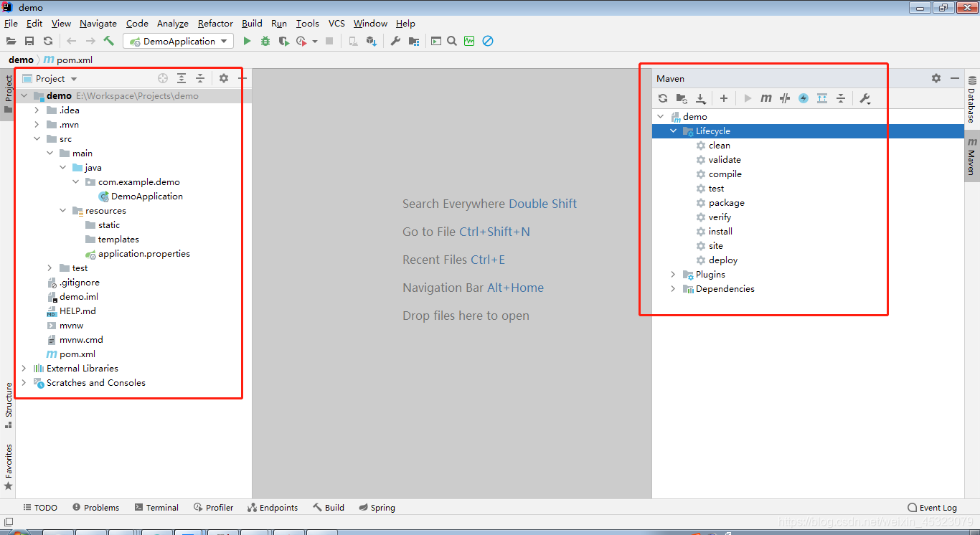980x535 pixels.
Task: Open Endpoints tool window
Action: click(273, 507)
